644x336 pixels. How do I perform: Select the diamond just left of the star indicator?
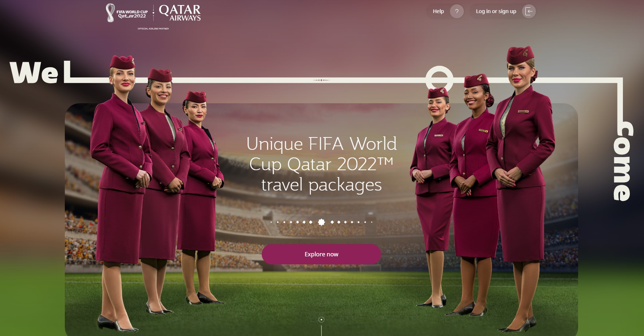tap(311, 222)
